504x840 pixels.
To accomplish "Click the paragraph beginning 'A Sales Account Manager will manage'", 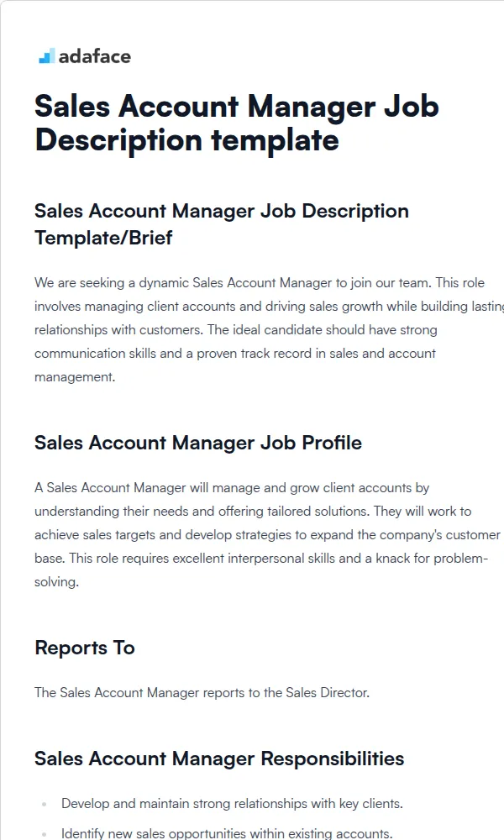I will pyautogui.click(x=268, y=534).
